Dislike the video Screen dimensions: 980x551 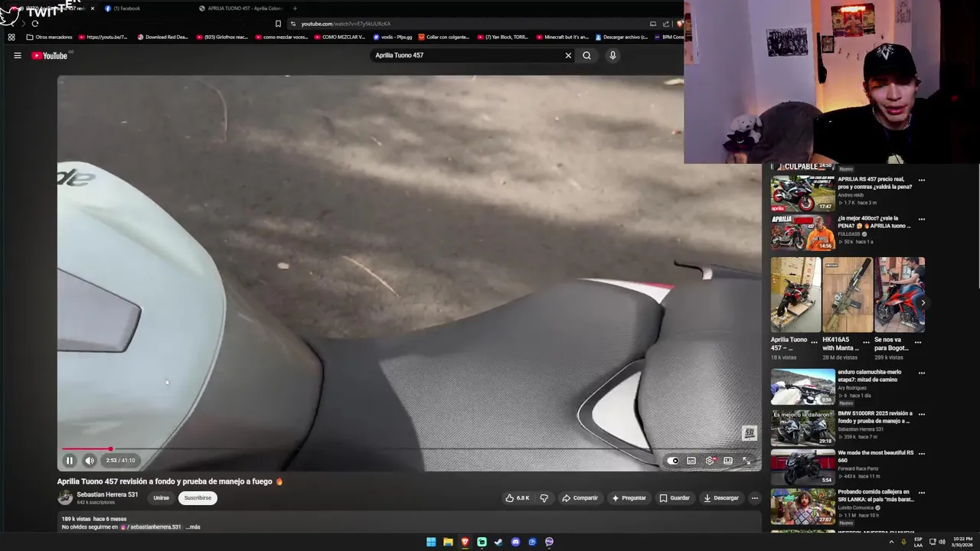click(x=544, y=498)
